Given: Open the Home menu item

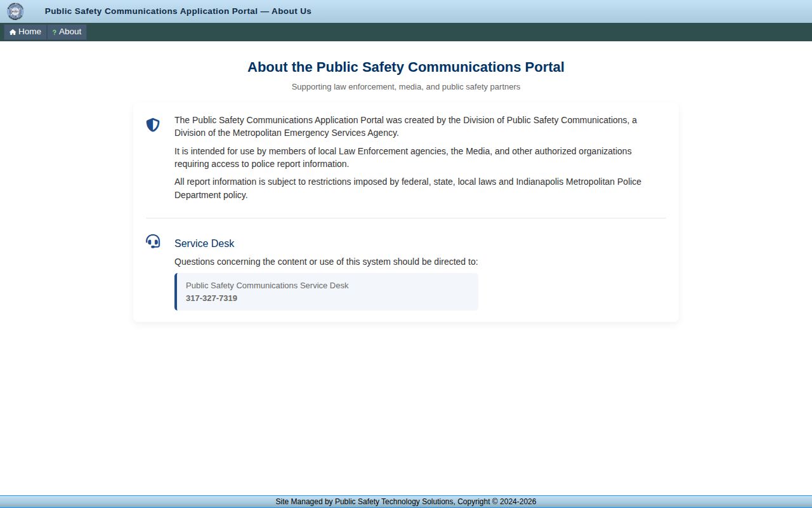Looking at the screenshot, I should click(x=25, y=32).
